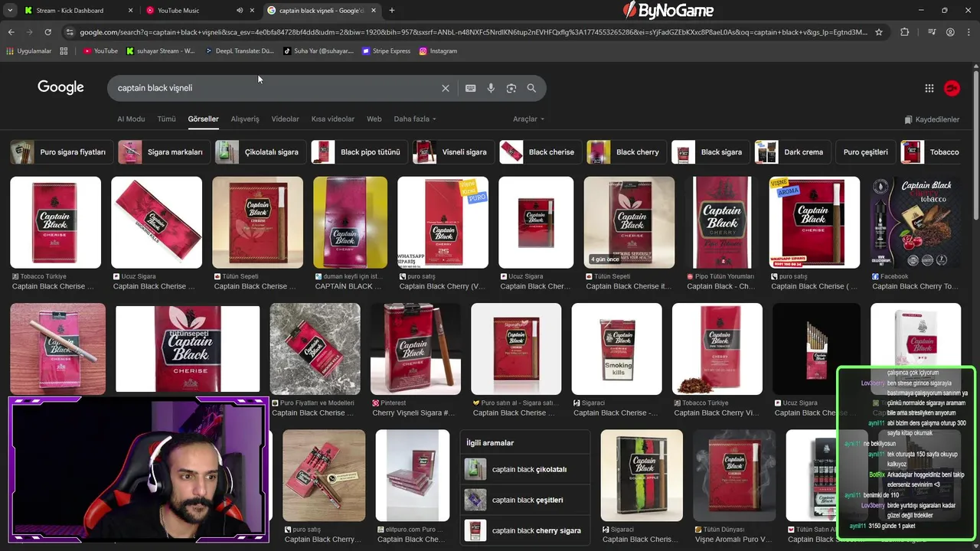
Task: Switch to the Tümü results tab
Action: [x=166, y=119]
